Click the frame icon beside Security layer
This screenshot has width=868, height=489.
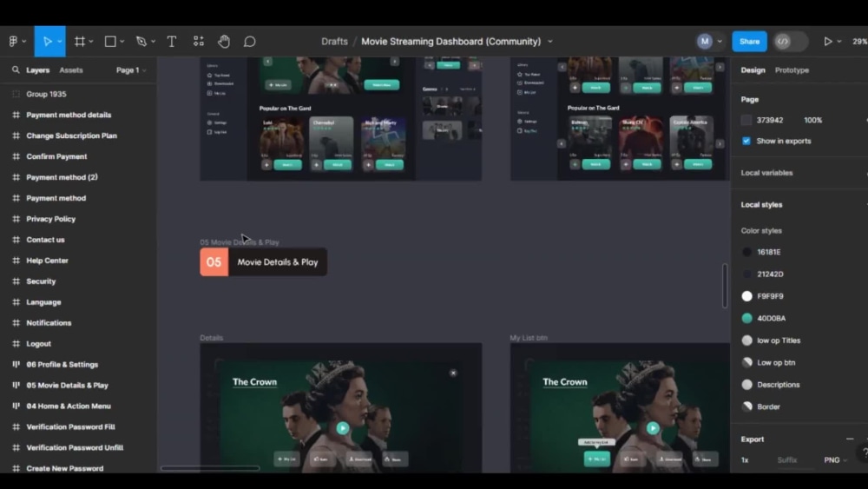tap(16, 281)
